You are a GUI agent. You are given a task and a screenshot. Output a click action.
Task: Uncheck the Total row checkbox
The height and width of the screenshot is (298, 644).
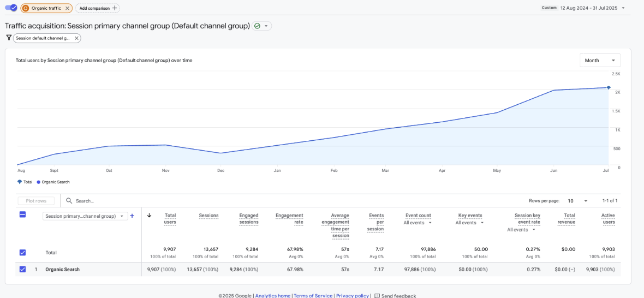pyautogui.click(x=22, y=252)
